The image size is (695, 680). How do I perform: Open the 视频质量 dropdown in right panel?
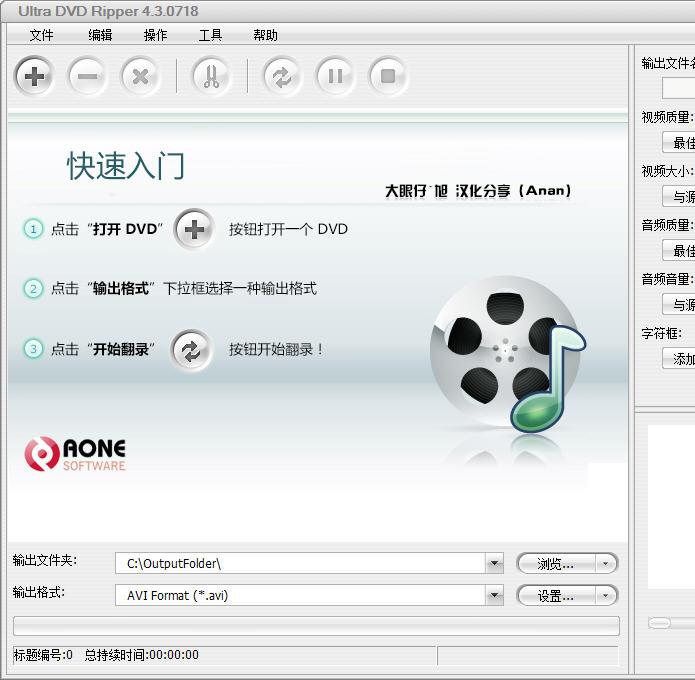(679, 143)
